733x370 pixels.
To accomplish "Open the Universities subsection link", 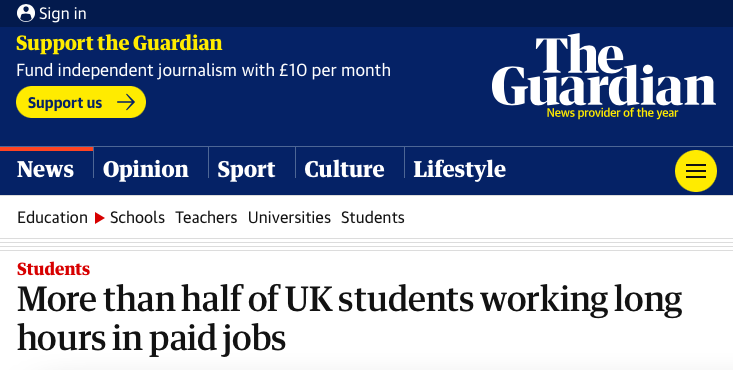I will tap(289, 218).
